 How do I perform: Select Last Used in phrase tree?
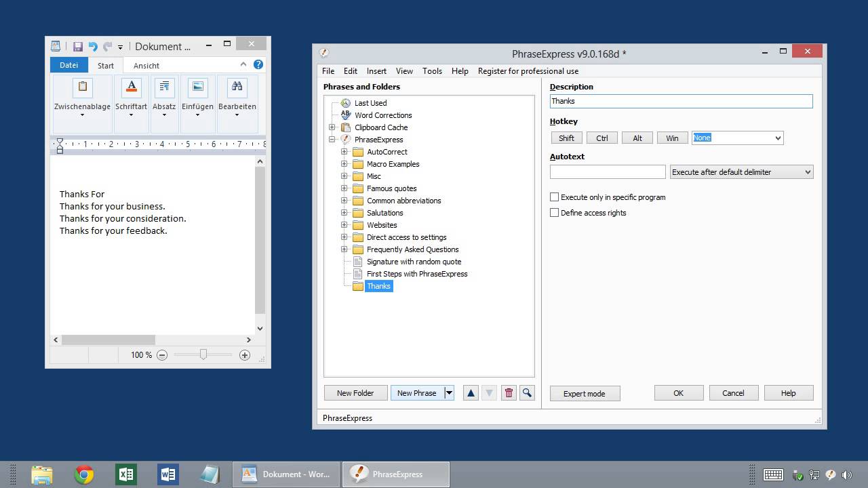point(370,103)
